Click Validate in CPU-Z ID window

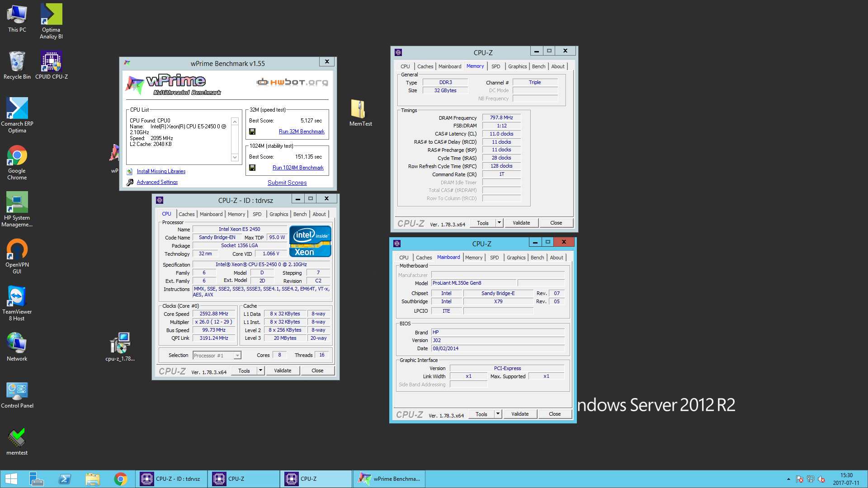click(x=283, y=371)
